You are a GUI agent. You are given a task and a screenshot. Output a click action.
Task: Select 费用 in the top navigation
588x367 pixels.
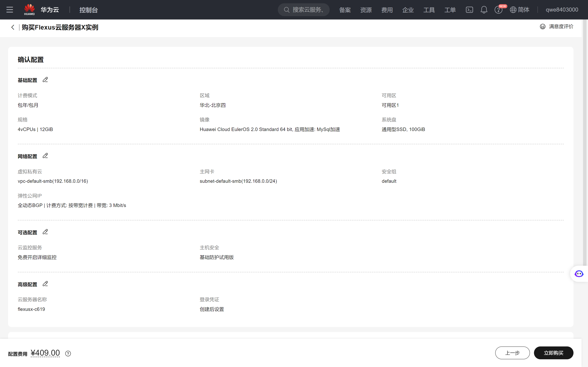coord(387,10)
